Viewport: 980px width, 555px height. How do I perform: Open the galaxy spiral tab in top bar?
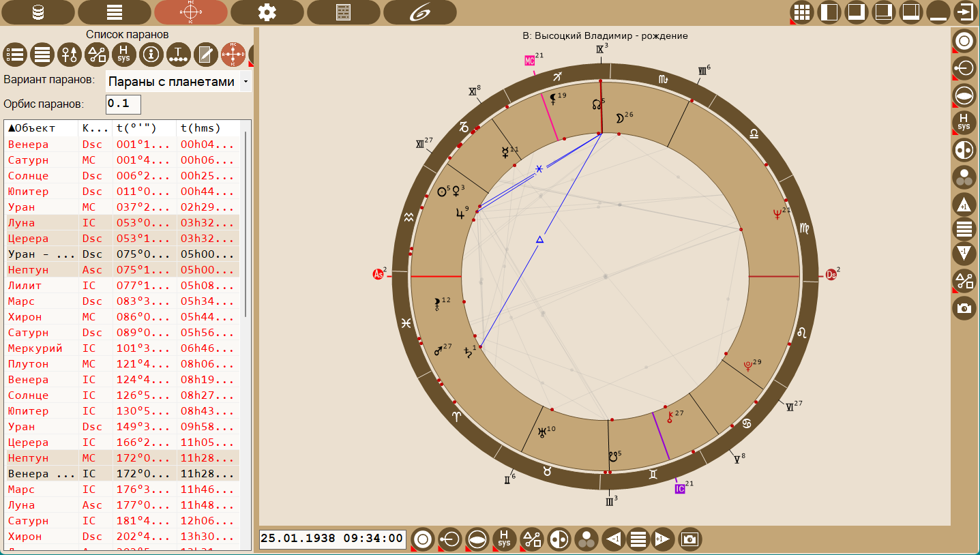(419, 12)
